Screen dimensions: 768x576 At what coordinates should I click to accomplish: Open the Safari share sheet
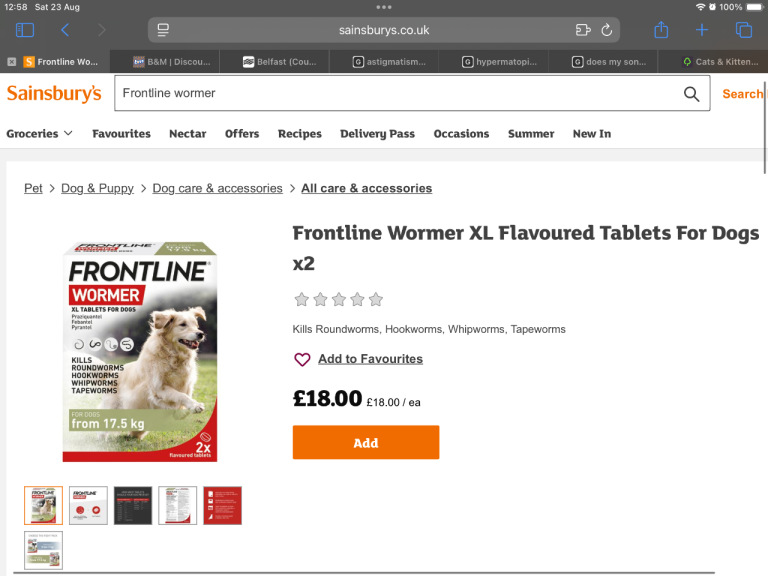661,30
